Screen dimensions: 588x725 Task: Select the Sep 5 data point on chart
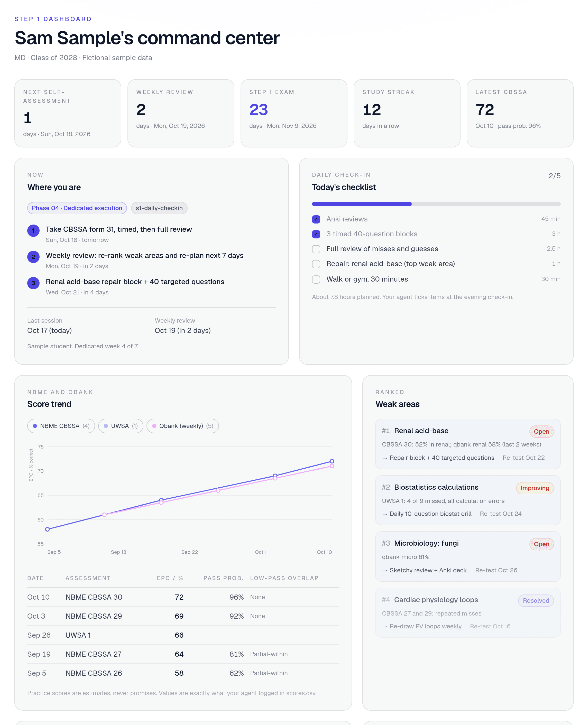(x=48, y=529)
